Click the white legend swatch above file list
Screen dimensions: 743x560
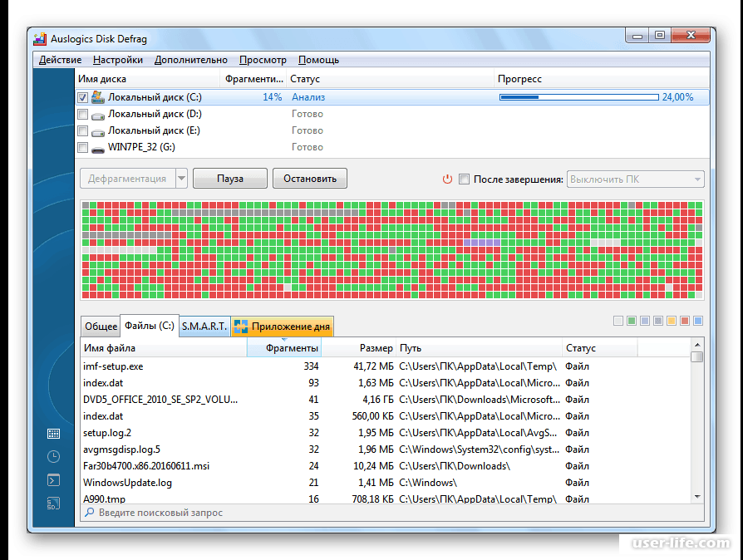[618, 321]
